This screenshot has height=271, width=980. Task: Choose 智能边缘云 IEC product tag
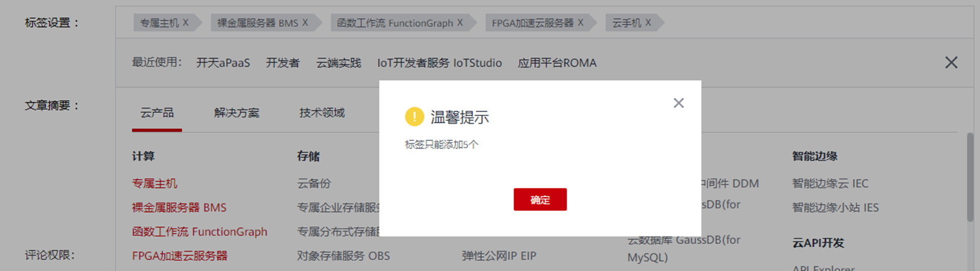pyautogui.click(x=830, y=183)
